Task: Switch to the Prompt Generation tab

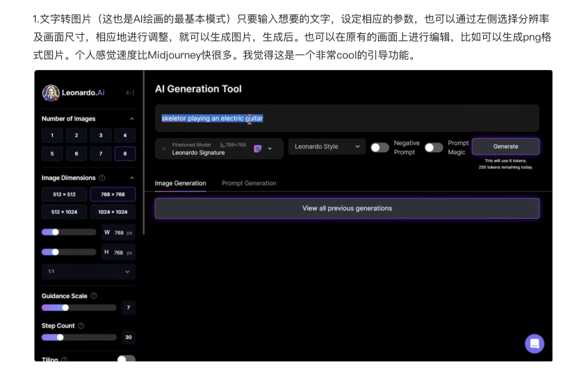Action: click(x=249, y=183)
